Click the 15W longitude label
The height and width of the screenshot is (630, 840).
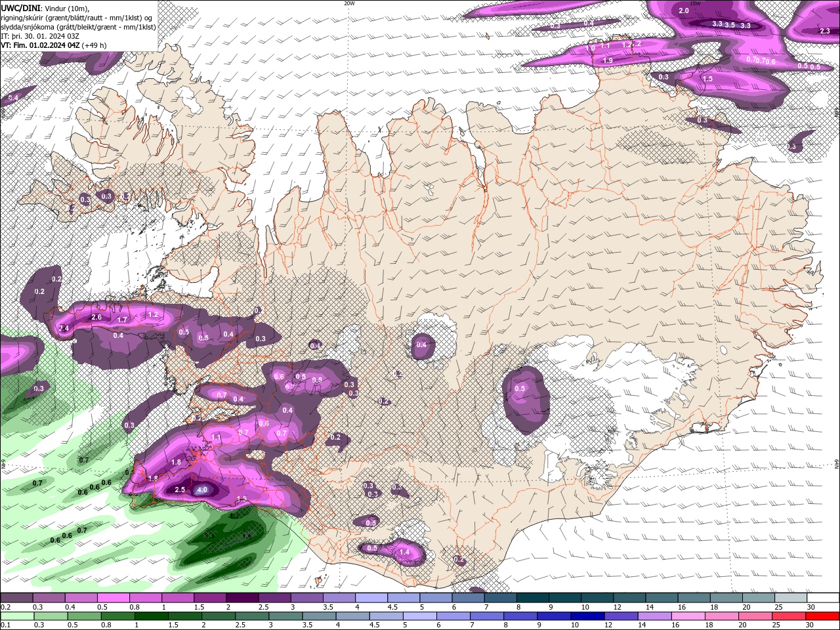(x=696, y=3)
